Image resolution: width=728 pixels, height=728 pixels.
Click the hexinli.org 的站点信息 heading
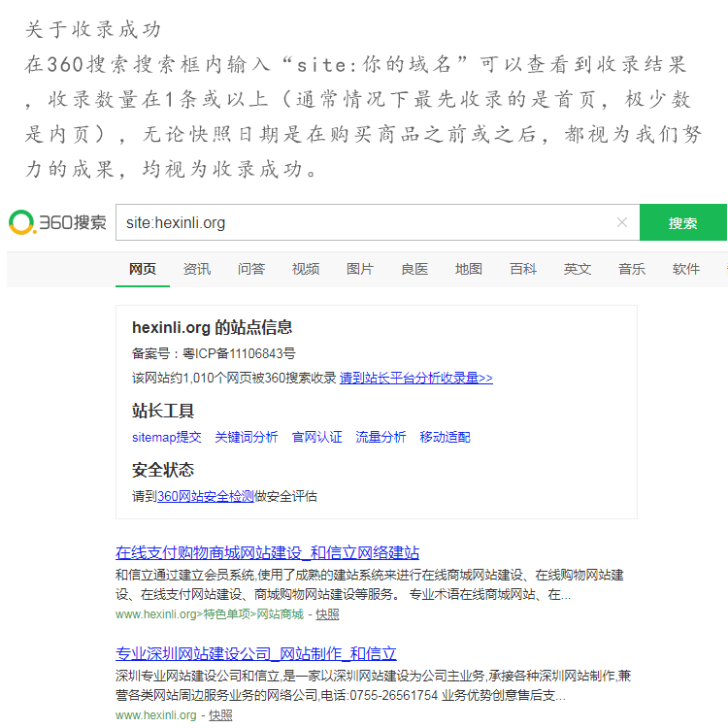(x=213, y=327)
